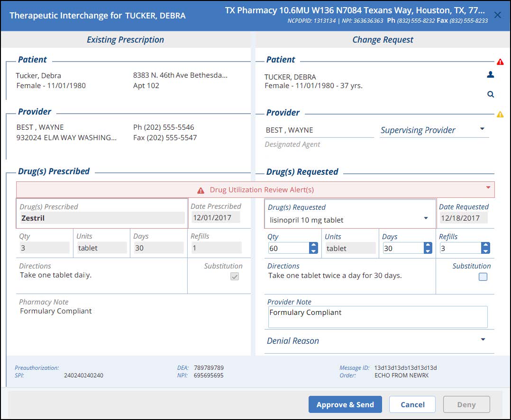The width and height of the screenshot is (511, 420).
Task: Open the lisinopril 10 mg tablet dropdown
Action: (426, 218)
